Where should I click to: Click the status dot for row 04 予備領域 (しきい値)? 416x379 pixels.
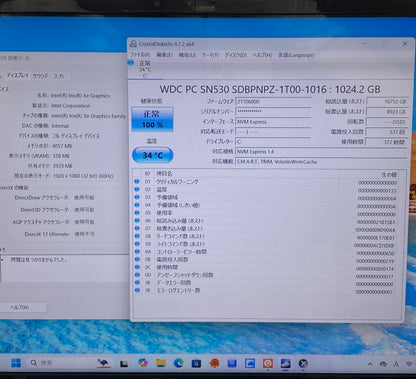pyautogui.click(x=137, y=205)
